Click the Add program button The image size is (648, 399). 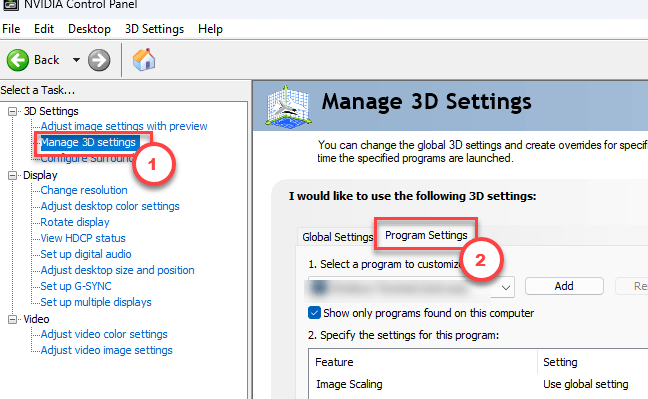point(564,286)
